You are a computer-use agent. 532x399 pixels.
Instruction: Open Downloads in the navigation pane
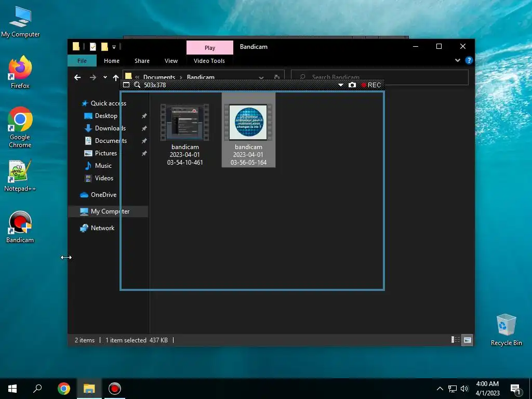tap(110, 128)
